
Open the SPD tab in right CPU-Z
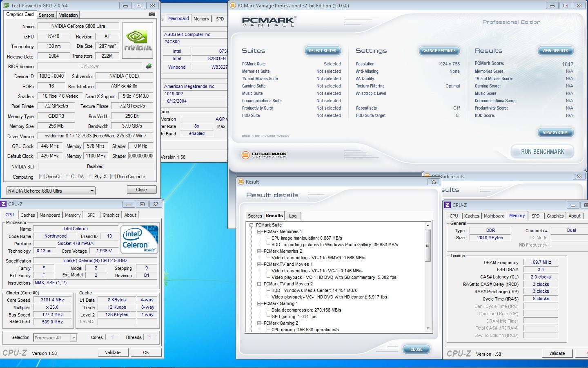click(x=535, y=216)
